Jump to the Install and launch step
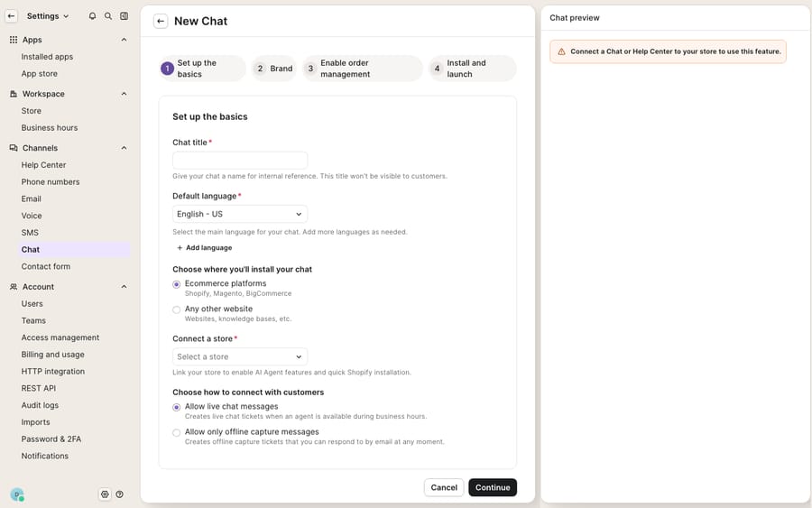The image size is (812, 508). click(472, 69)
